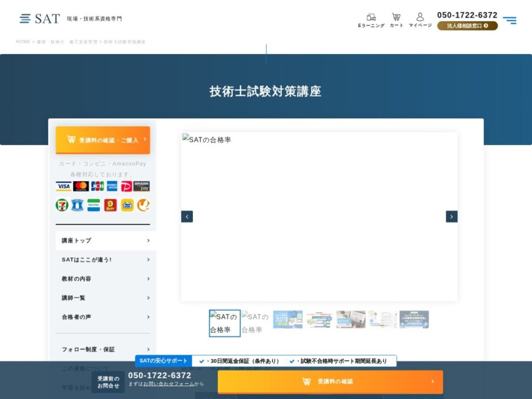Viewport: 532px width, 399px height.
Task: Open the E-learning icon in header
Action: click(371, 20)
